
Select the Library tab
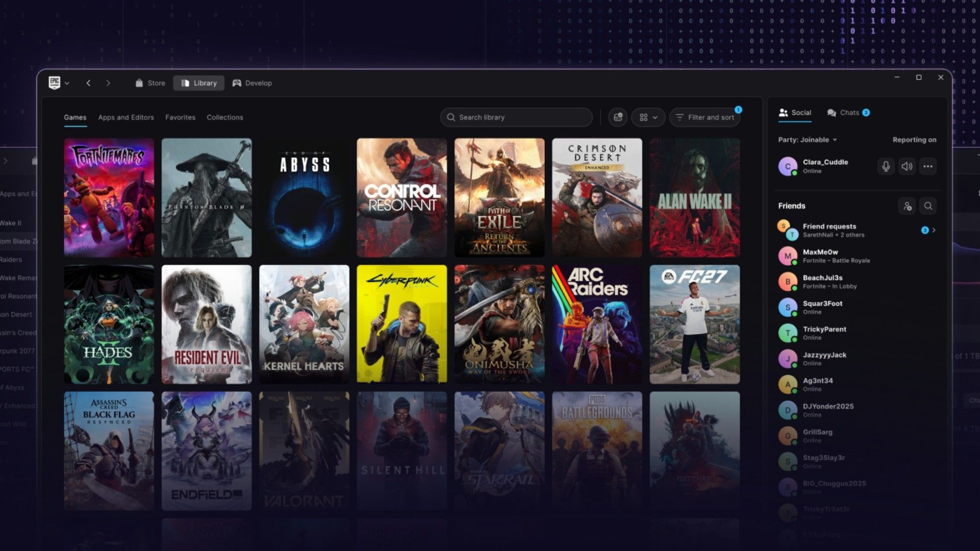point(199,83)
